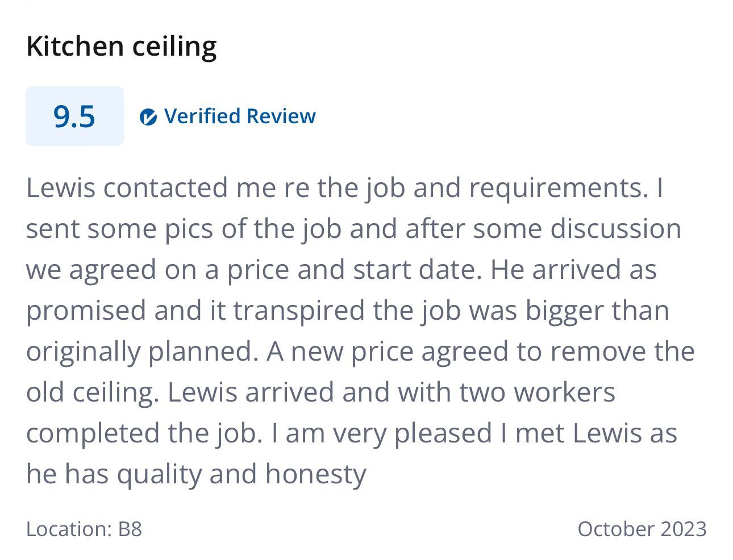Click the word 'pleased' in the review

click(443, 433)
